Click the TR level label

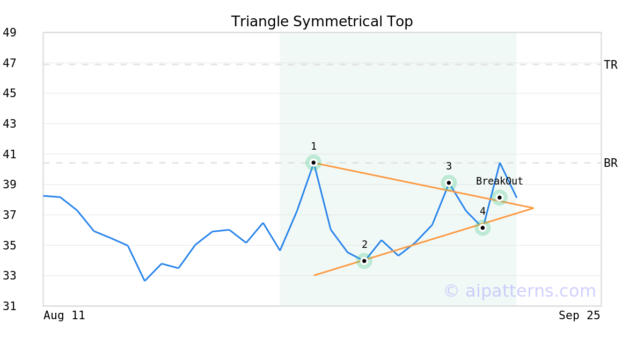[x=610, y=65]
